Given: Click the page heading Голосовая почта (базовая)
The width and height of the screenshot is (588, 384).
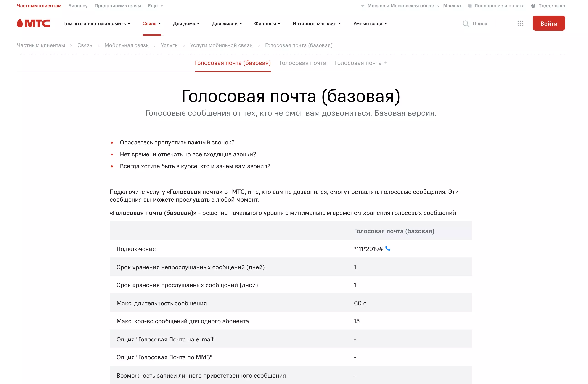Looking at the screenshot, I should coord(291,96).
